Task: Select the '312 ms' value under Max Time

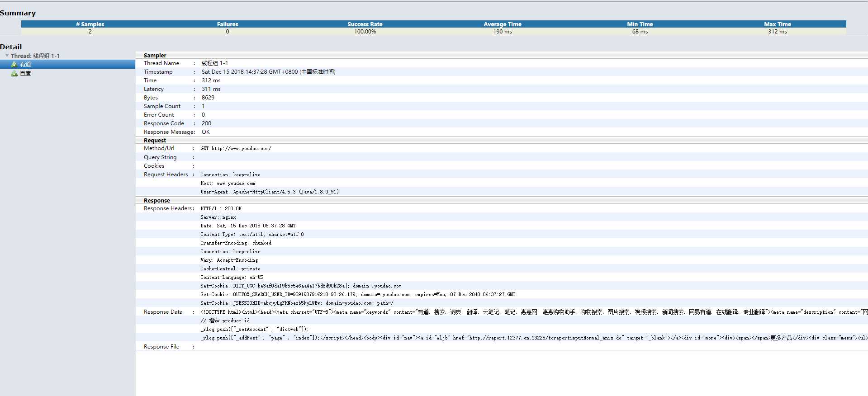Action: coord(778,31)
